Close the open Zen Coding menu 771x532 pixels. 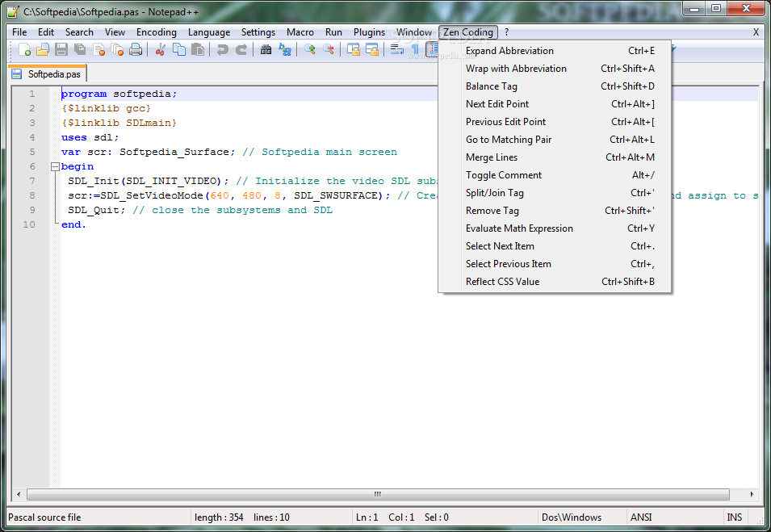(x=468, y=32)
